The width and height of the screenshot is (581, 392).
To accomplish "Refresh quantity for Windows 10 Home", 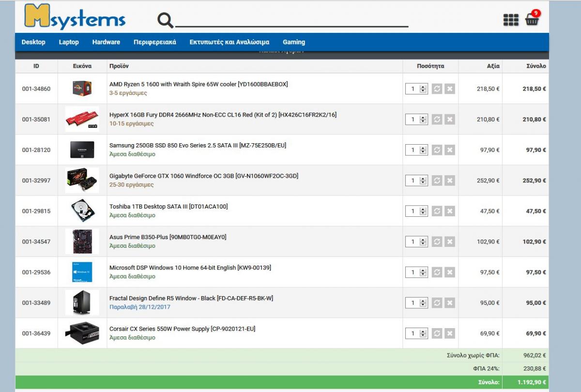I will tap(437, 272).
